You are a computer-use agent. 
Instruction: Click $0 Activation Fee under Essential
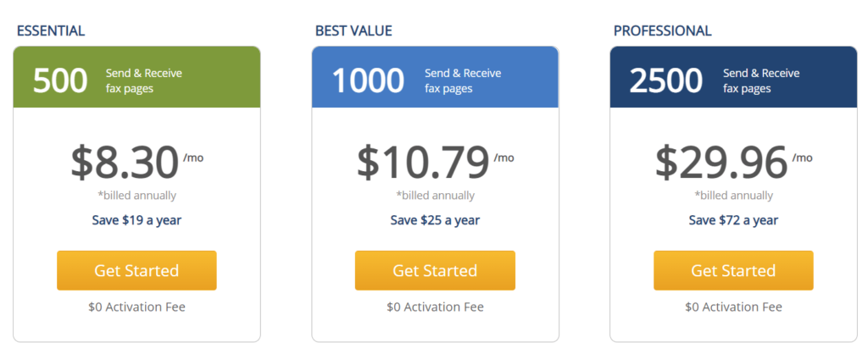pos(136,307)
